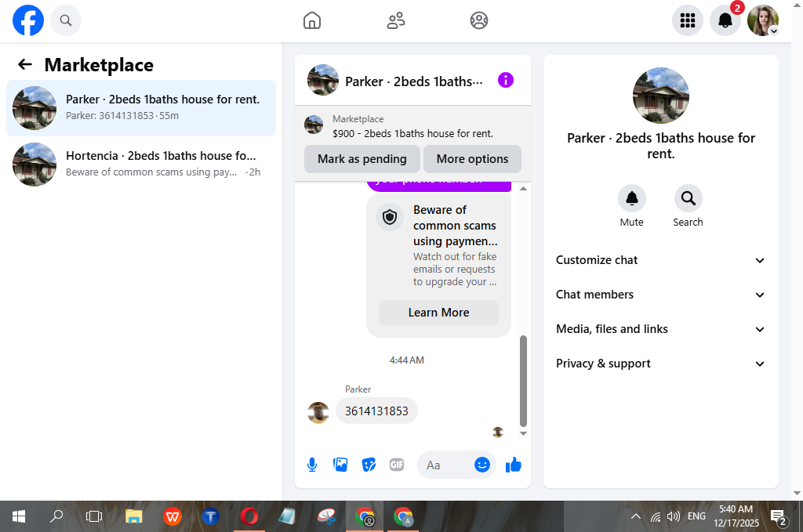
Task: Attach a photo with the image icon
Action: (340, 465)
